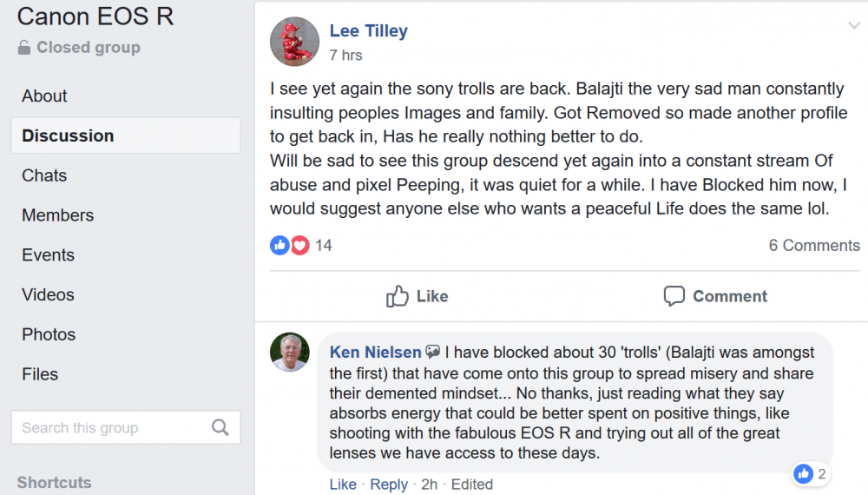Click the blue like reaction icon
Image resolution: width=868 pixels, height=495 pixels.
click(279, 246)
